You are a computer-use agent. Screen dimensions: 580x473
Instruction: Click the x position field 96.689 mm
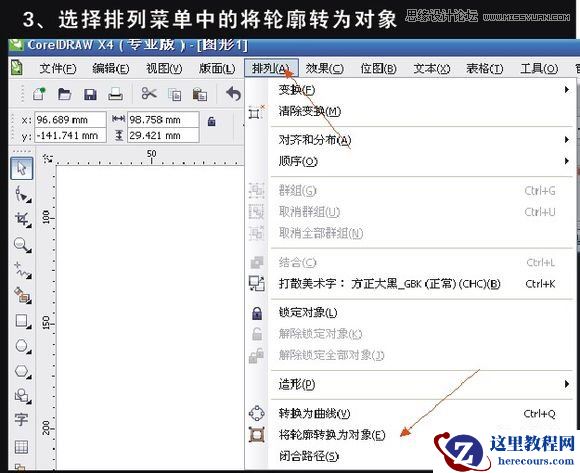click(x=70, y=120)
